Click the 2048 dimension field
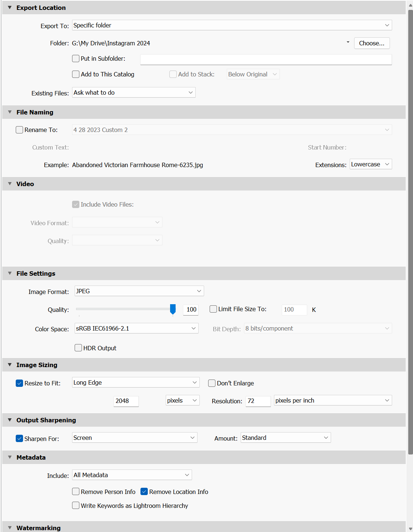The height and width of the screenshot is (532, 413). [x=126, y=401]
